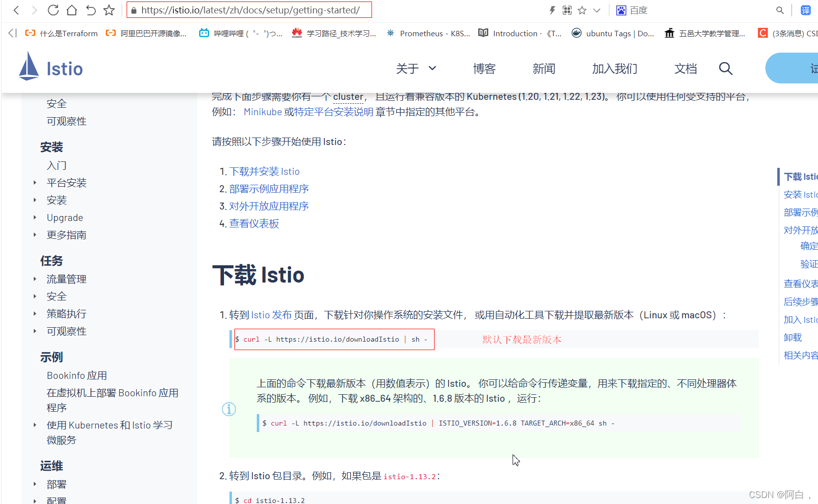Click the Baidu paw search engine icon
Image resolution: width=818 pixels, height=504 pixels.
pyautogui.click(x=621, y=10)
